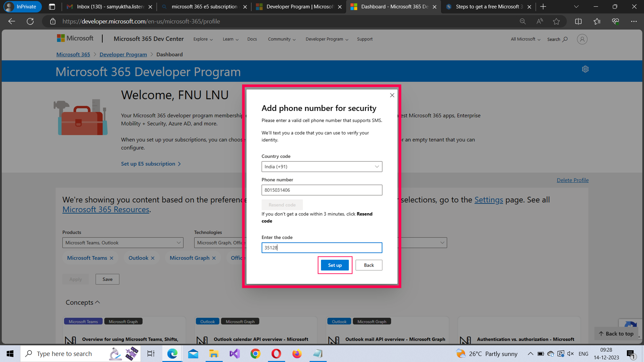Open the Country code dropdown
The width and height of the screenshot is (644, 362).
(x=322, y=167)
